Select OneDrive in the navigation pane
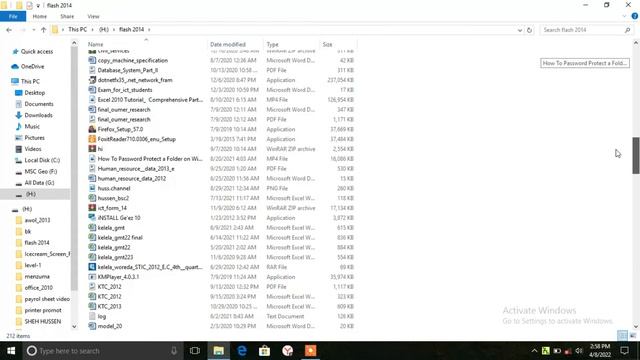The width and height of the screenshot is (640, 360). [x=32, y=66]
